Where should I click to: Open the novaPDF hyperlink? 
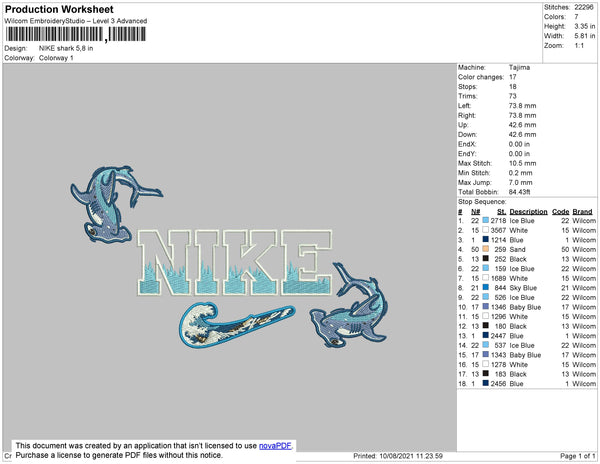[275, 446]
